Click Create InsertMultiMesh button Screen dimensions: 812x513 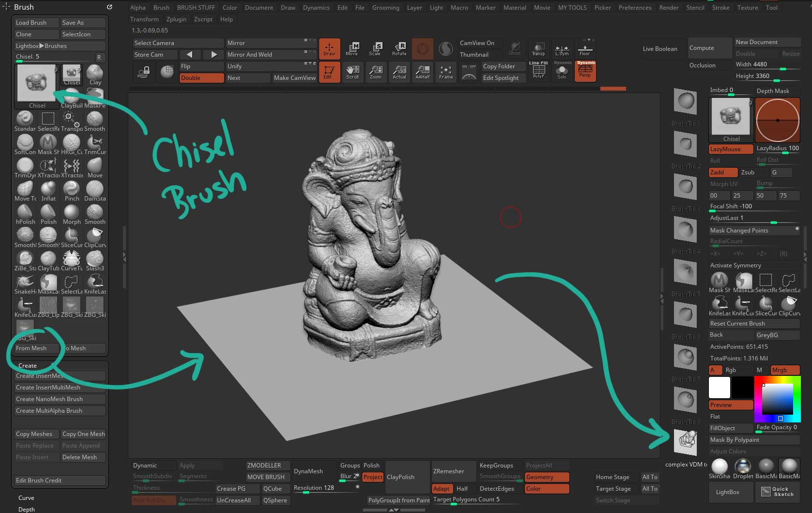(60, 388)
